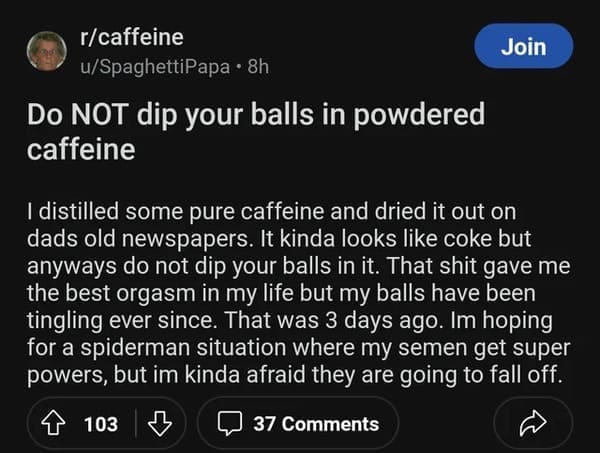Open the r/caffeine community avatar
600x453 pixels.
(x=46, y=50)
